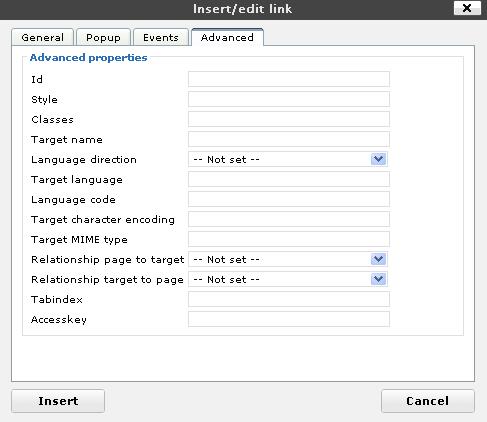Close the Insert/edit link dialog
This screenshot has width=487, height=422.
(467, 8)
